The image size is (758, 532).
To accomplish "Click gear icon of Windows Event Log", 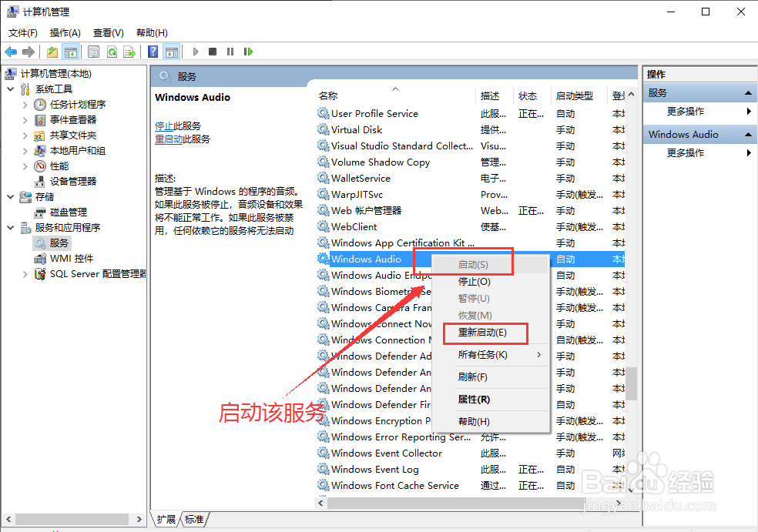I will (x=323, y=469).
